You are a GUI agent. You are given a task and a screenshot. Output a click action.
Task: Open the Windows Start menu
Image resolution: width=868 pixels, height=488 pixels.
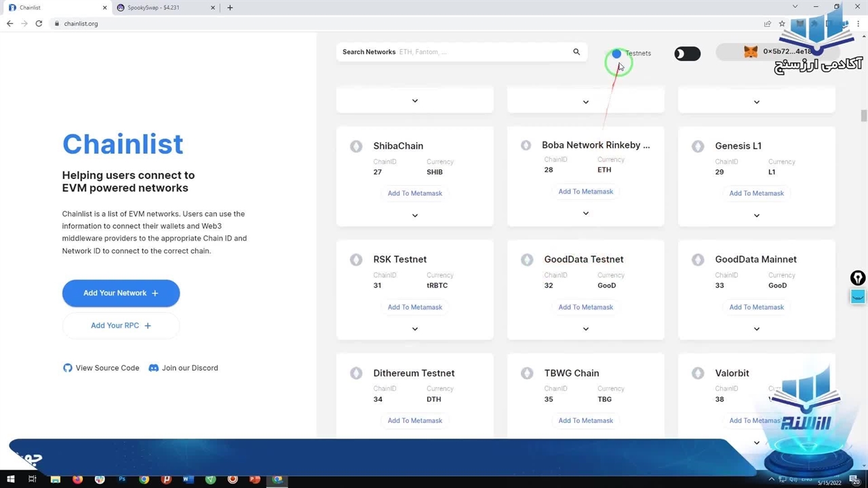(x=10, y=479)
